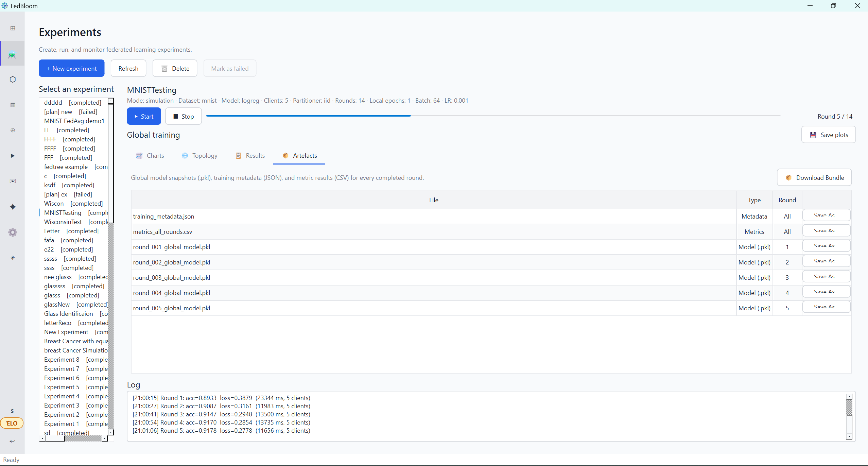Screen dimensions: 868x466
Task: Open the Topology tab
Action: coord(200,156)
